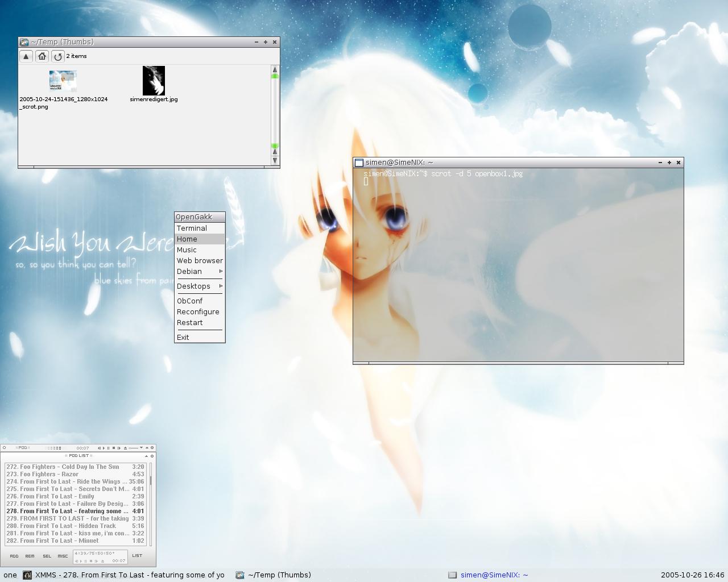Click the eject icon in XMMS top bar

pyautogui.click(x=125, y=448)
